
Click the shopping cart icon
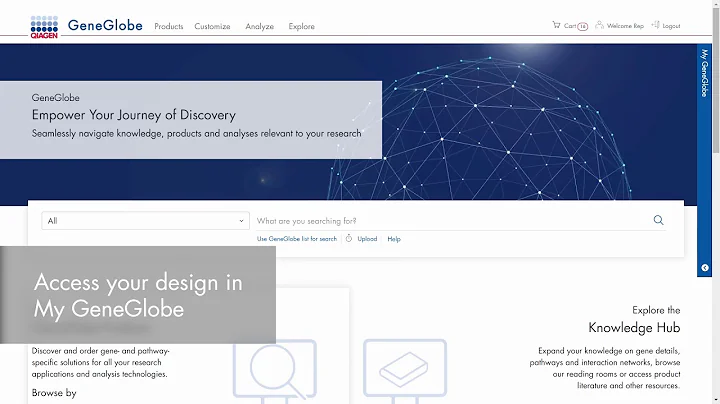(556, 25)
